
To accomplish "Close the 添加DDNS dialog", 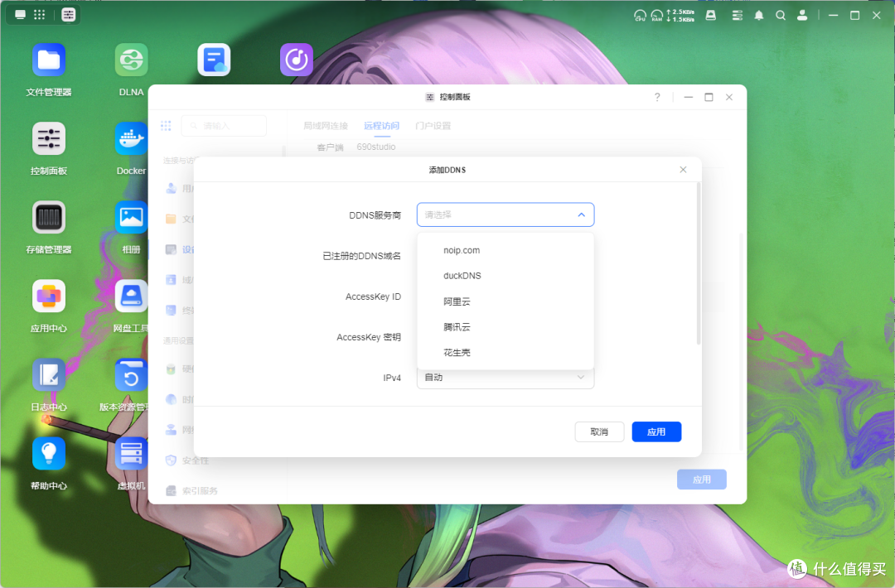I will coord(683,170).
